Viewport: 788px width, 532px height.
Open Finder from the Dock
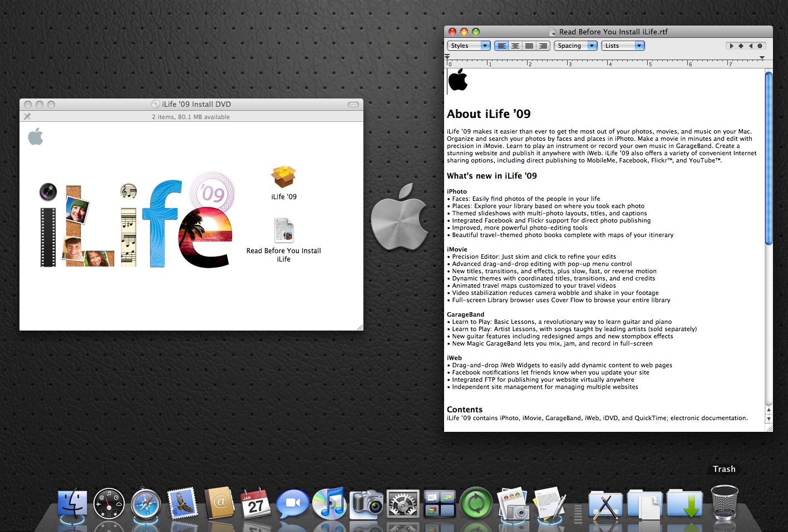(72, 504)
